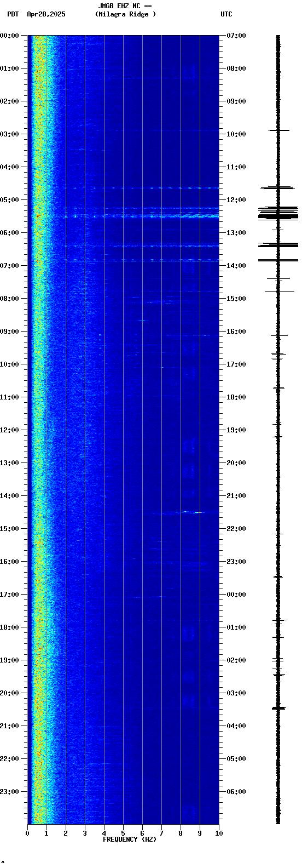Click the UTC time label '20:00'
Viewport: 302px width, 868px height.
coord(236,463)
